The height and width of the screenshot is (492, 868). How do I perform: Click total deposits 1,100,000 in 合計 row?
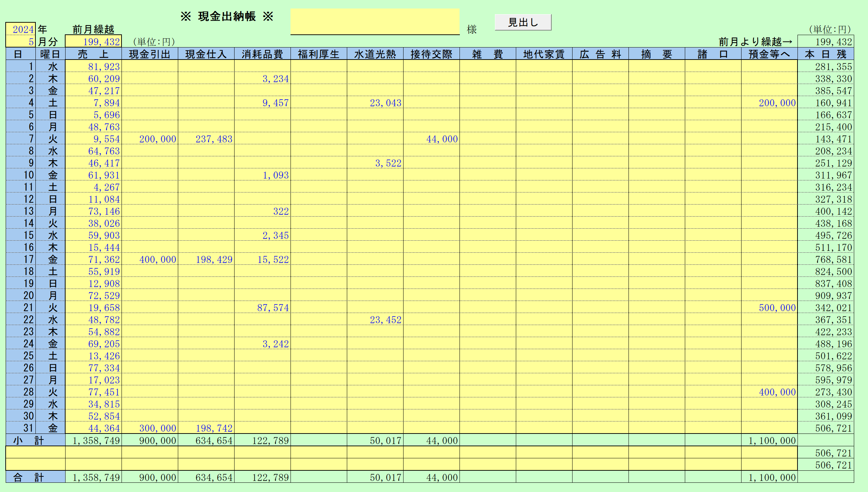[x=770, y=477]
